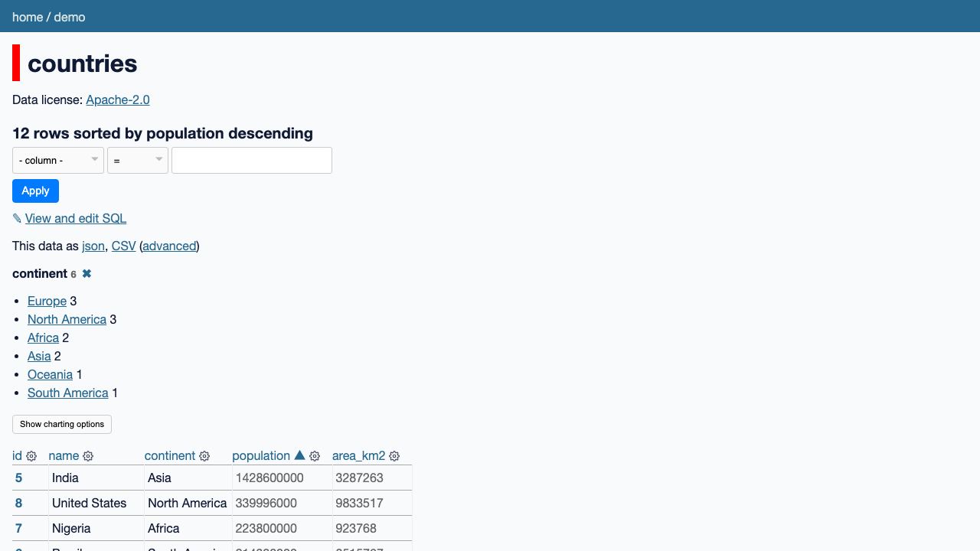Viewport: 980px width, 551px height.
Task: Filter by Oceania facet
Action: (x=50, y=374)
